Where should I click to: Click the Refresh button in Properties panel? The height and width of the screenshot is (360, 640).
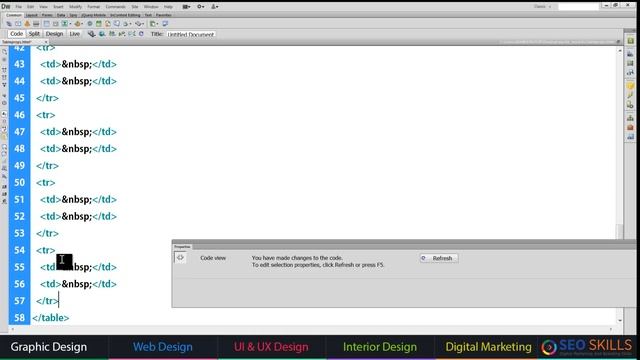439,258
